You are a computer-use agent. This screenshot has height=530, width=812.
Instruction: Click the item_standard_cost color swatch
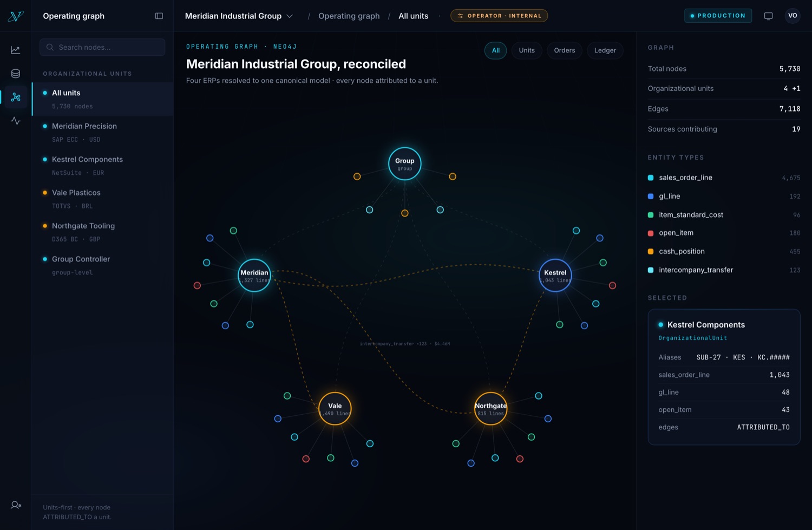[x=651, y=215]
